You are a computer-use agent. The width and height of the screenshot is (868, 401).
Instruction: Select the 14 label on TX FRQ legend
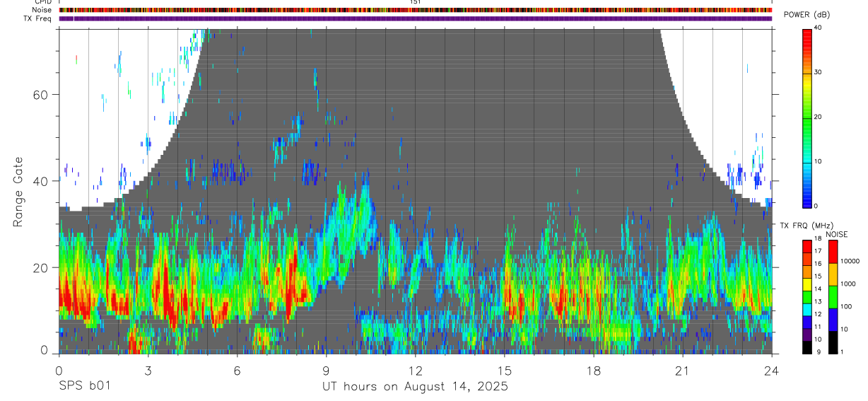click(817, 289)
